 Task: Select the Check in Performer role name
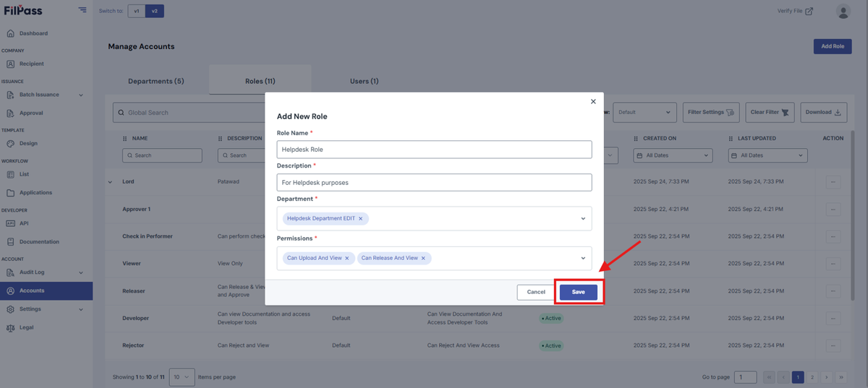pyautogui.click(x=148, y=236)
